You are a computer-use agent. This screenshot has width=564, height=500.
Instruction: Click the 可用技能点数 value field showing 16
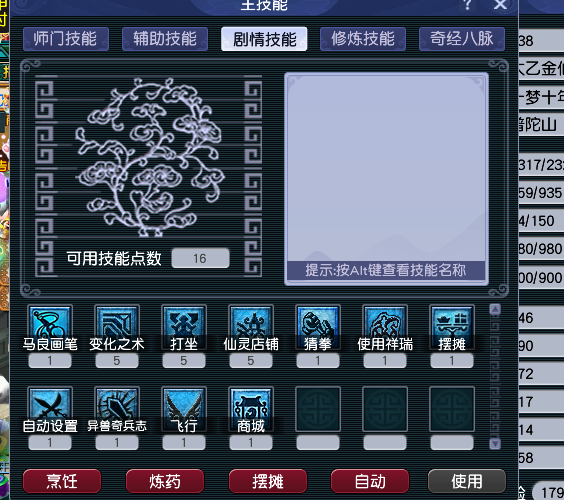[x=200, y=258]
